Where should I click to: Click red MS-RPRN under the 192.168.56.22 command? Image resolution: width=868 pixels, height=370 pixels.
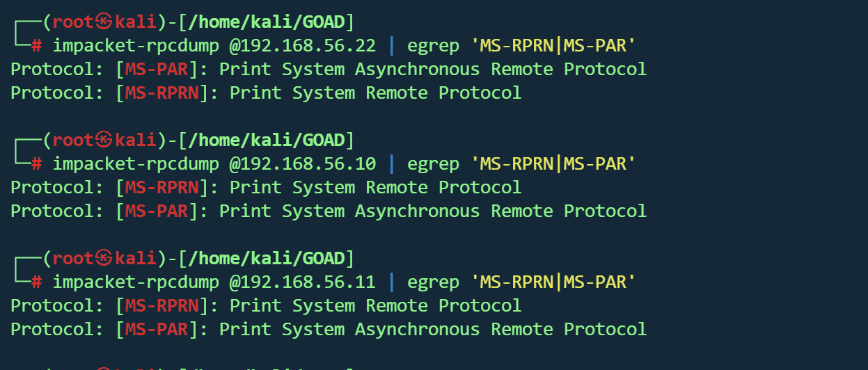tap(162, 93)
